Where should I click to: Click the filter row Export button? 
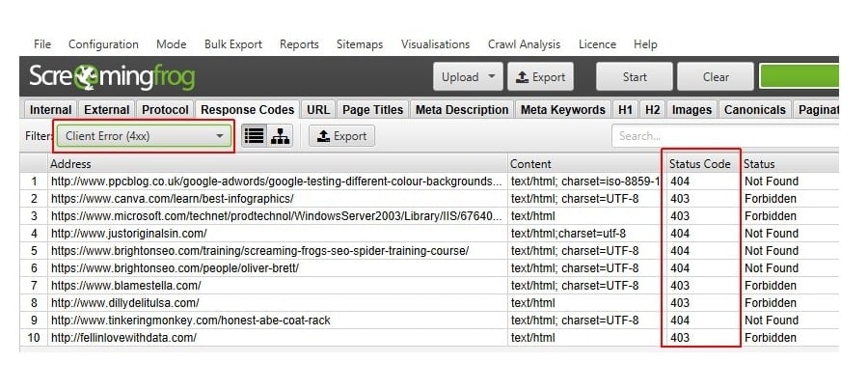pyautogui.click(x=341, y=136)
